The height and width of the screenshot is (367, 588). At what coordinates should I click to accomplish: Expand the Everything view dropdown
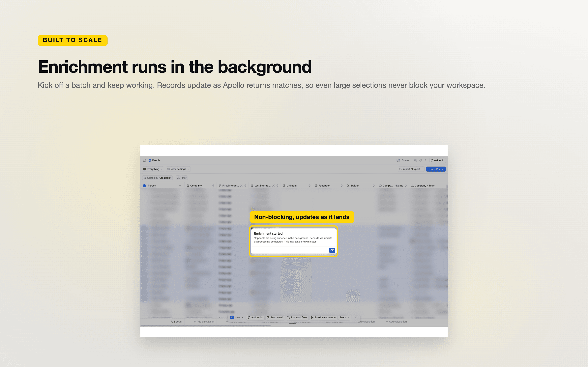coord(153,169)
